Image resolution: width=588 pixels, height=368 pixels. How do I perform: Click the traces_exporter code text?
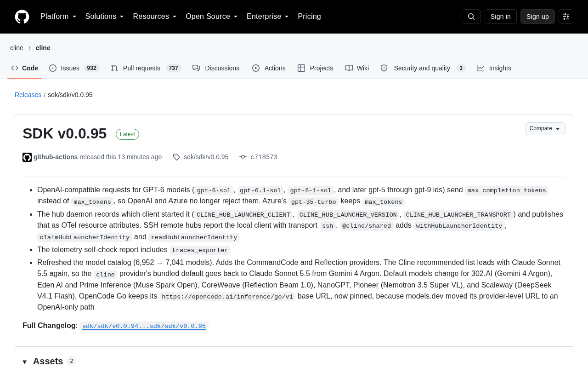200,250
